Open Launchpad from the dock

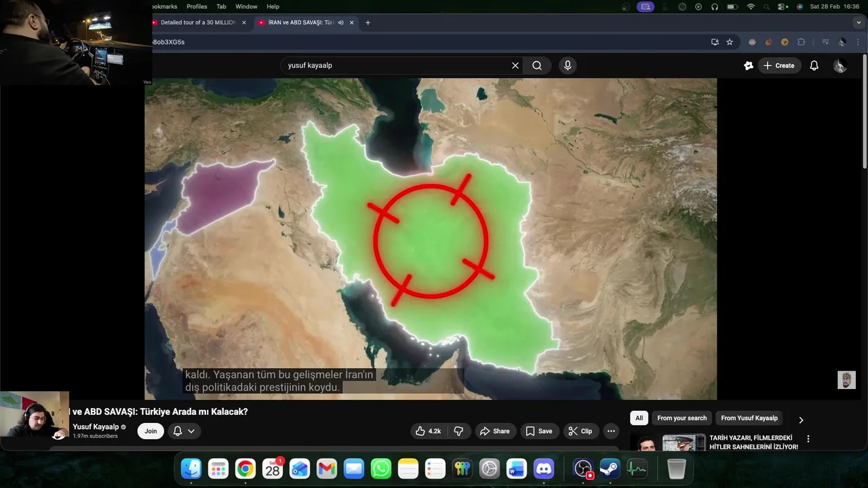pos(218,468)
